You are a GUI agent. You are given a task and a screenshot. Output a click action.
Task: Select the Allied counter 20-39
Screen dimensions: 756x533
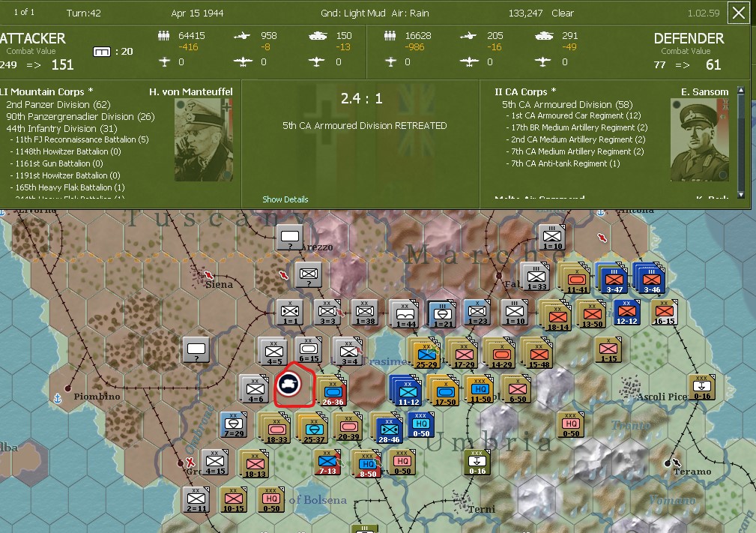(x=348, y=427)
